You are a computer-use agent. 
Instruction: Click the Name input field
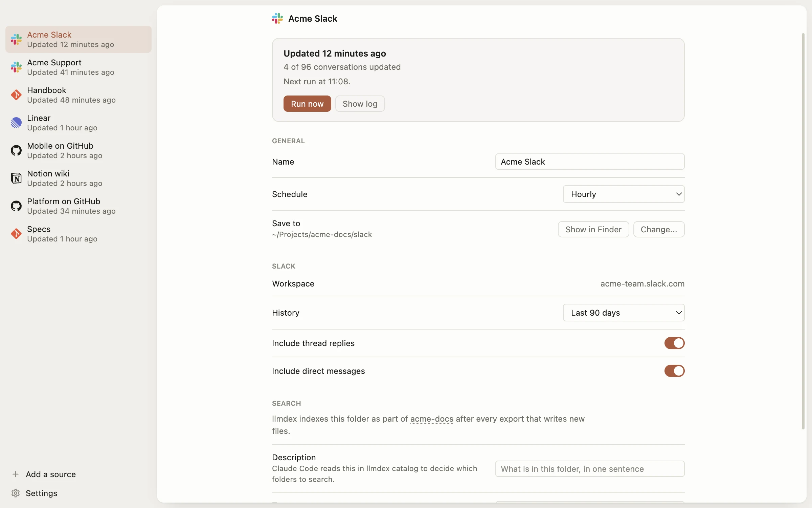coord(590,162)
